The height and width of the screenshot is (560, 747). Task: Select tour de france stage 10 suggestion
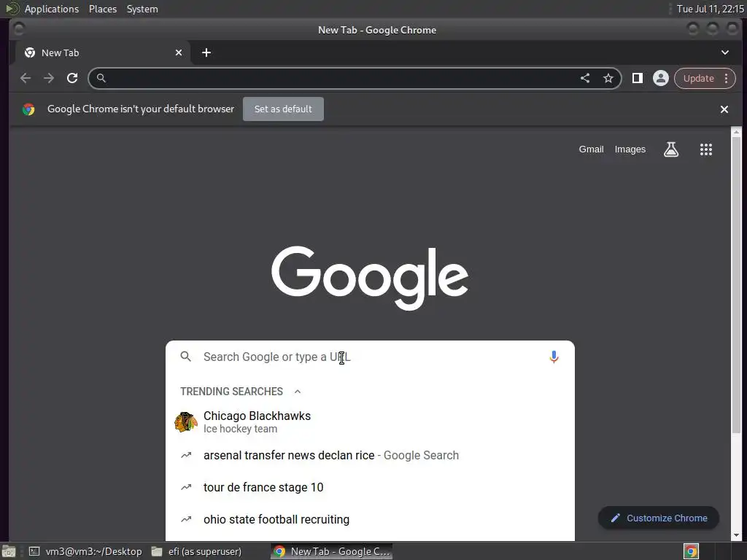[x=370, y=487]
